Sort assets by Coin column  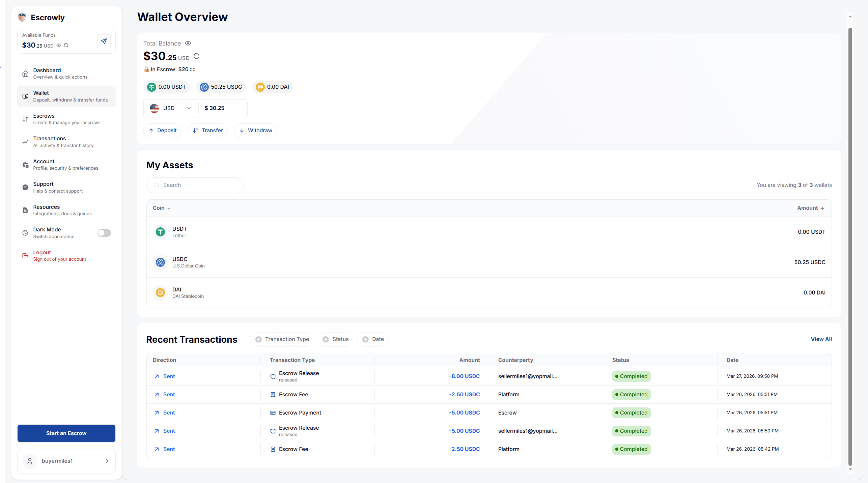162,208
